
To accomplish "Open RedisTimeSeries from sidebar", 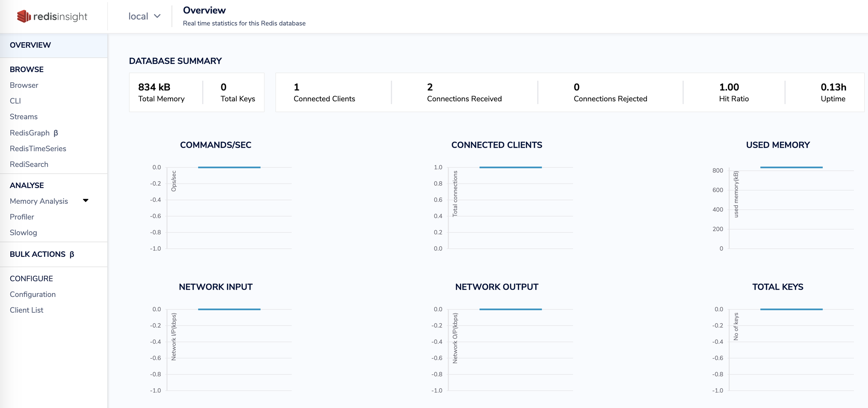I will point(38,149).
